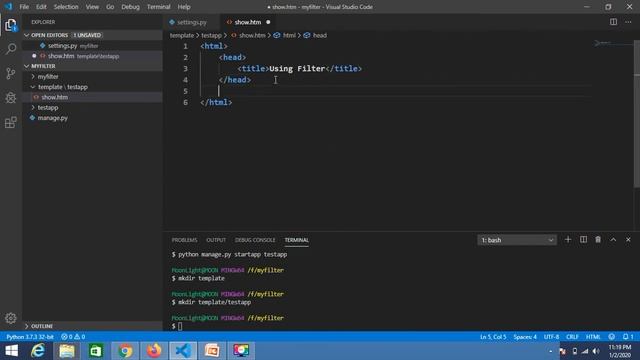Split the editor to the right
Screen dimensions: 640x360
pos(613,22)
